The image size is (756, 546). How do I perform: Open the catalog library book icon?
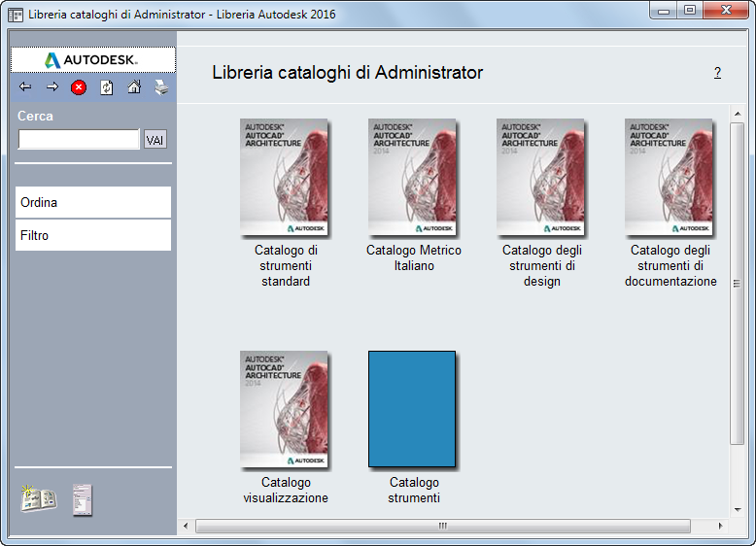pyautogui.click(x=39, y=498)
